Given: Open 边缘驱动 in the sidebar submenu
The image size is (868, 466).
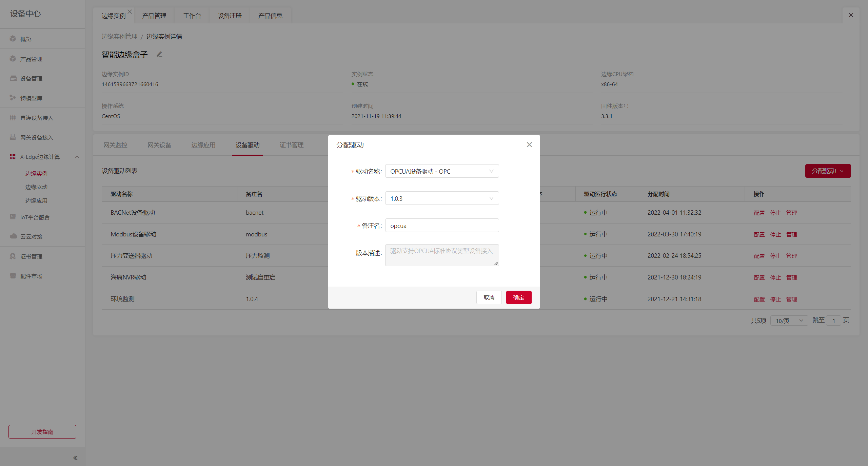Looking at the screenshot, I should 36,187.
